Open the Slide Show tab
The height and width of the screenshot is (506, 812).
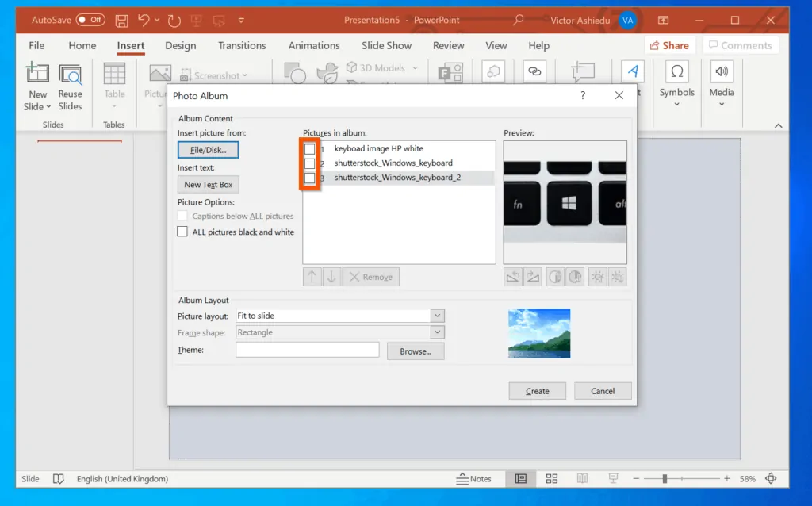(385, 45)
